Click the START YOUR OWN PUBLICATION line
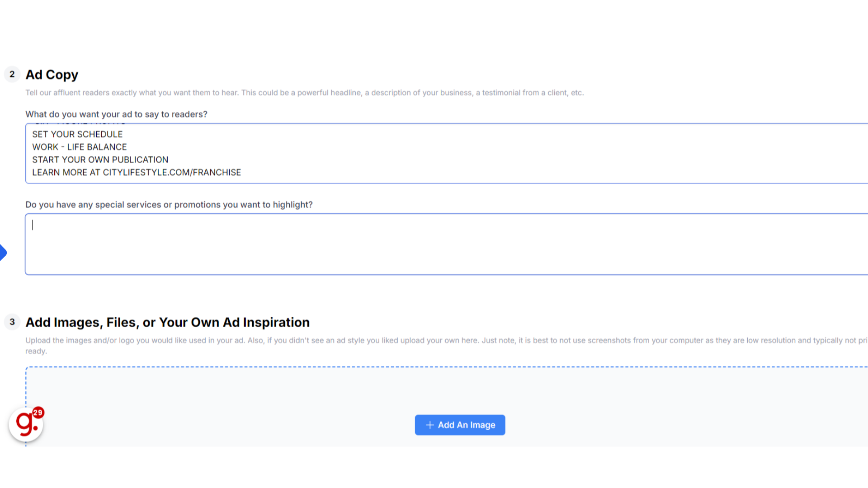 coord(100,160)
